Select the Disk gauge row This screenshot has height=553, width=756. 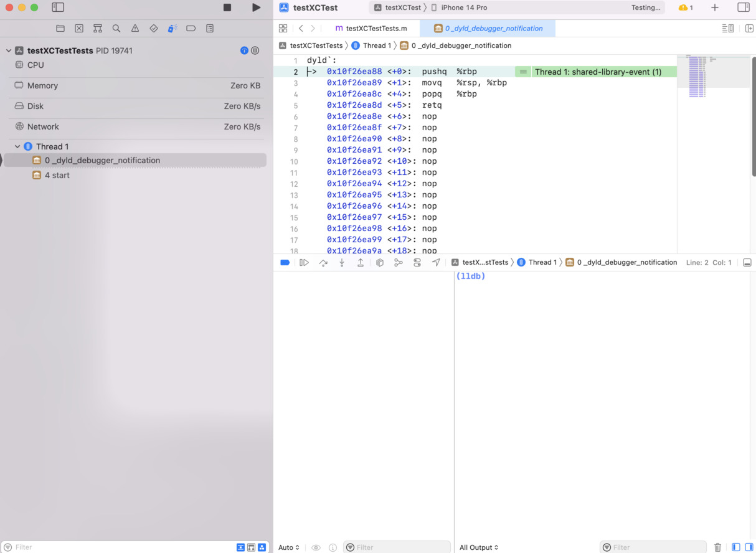[135, 106]
